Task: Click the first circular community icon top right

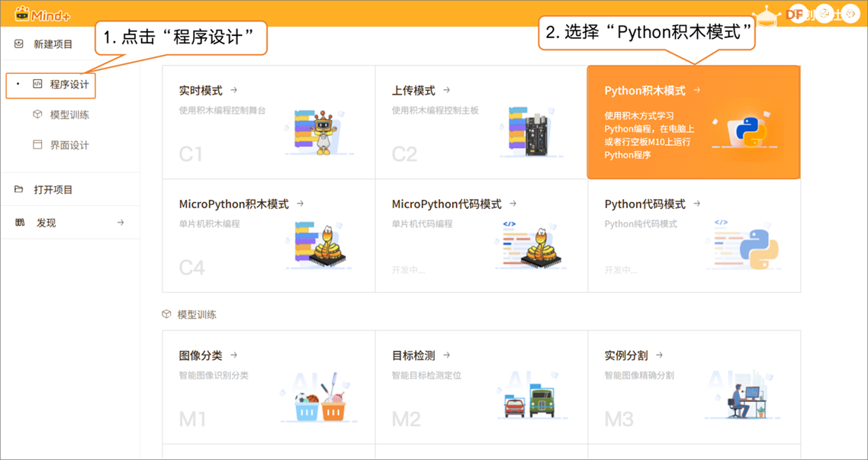Action: [799, 13]
